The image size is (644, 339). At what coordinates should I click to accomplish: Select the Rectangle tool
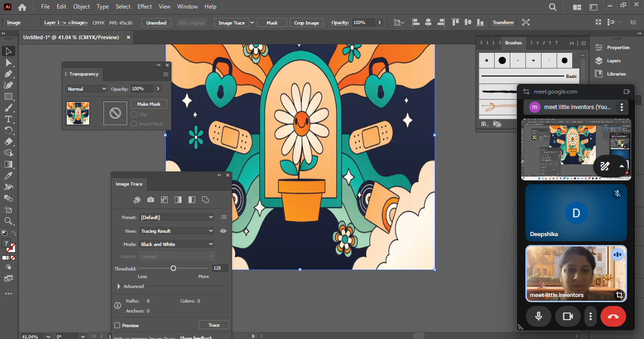pos(9,96)
